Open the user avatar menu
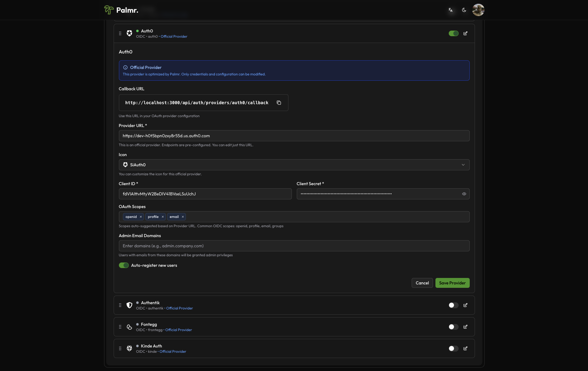Image resolution: width=588 pixels, height=371 pixels. 478,10
